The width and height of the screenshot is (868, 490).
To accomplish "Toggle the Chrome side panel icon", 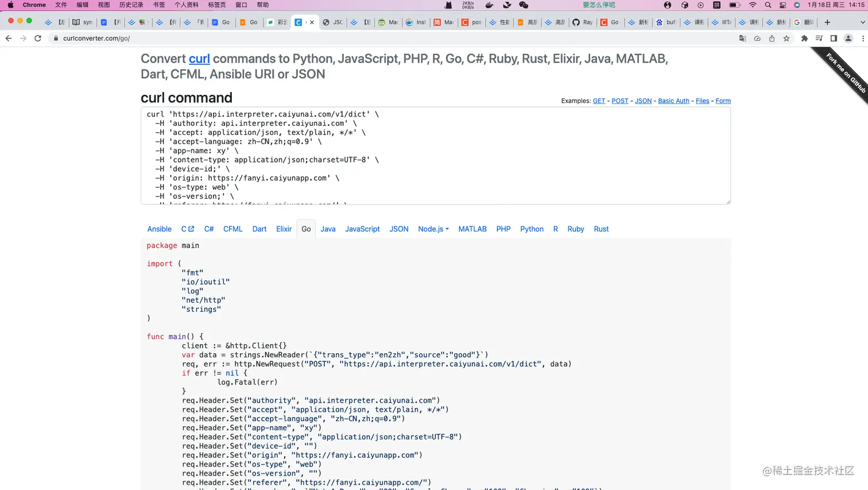I will click(834, 38).
